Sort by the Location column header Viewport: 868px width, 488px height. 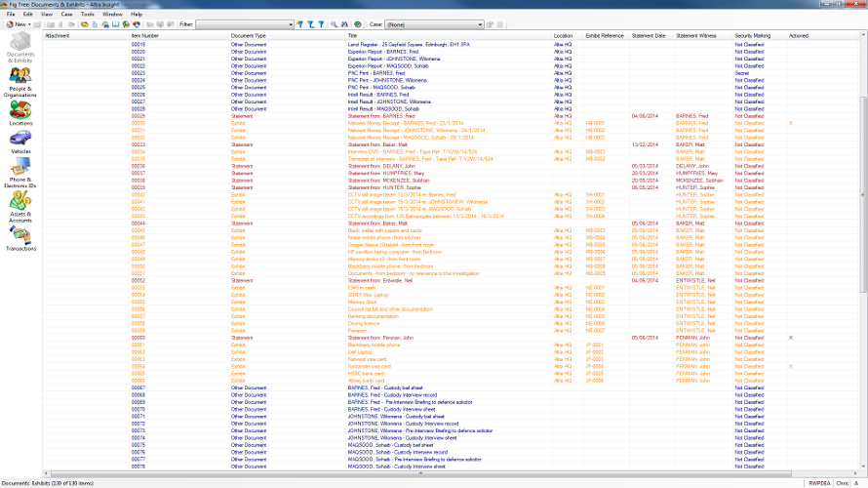(x=568, y=35)
